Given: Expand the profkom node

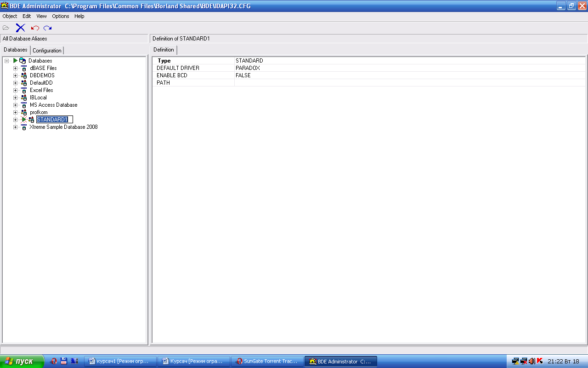Looking at the screenshot, I should point(15,112).
